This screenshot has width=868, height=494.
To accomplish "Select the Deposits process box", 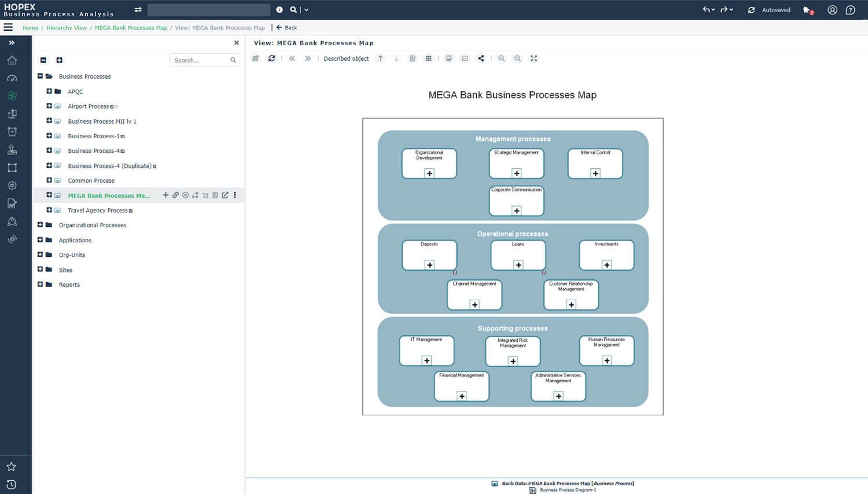I will [429, 255].
